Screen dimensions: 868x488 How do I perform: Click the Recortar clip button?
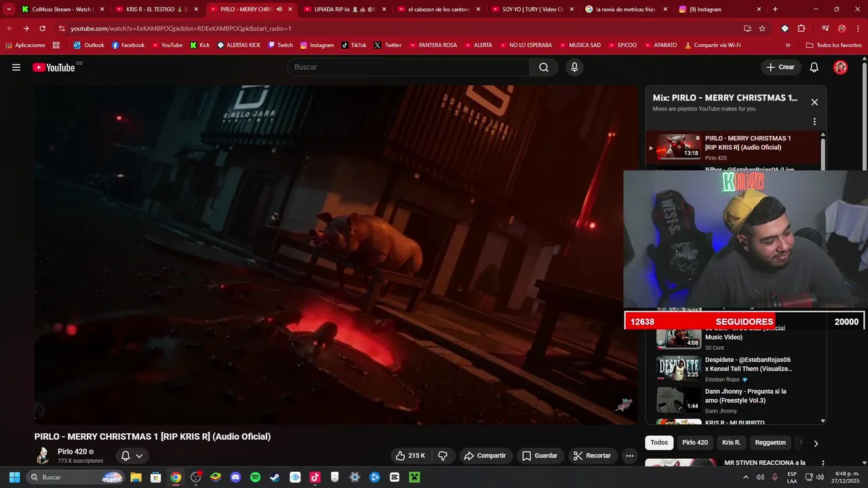pos(593,455)
